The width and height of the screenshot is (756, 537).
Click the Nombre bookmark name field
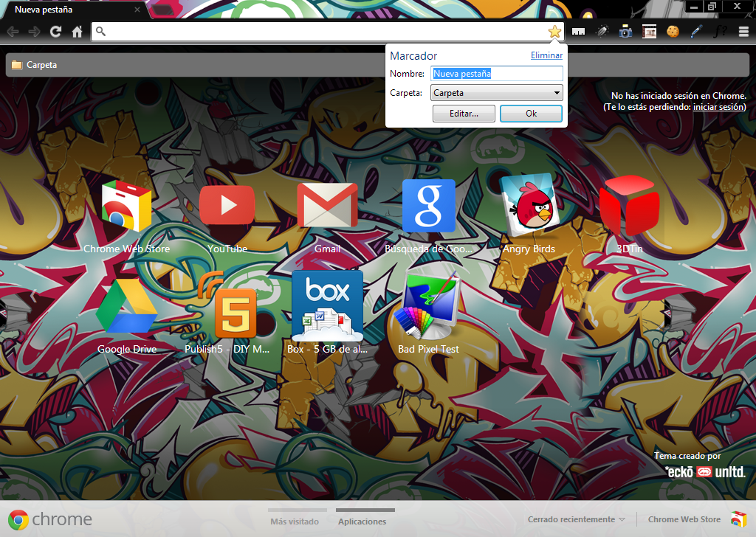point(497,73)
